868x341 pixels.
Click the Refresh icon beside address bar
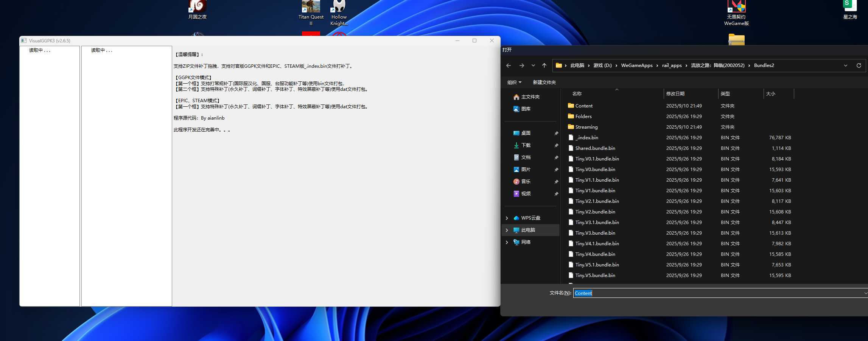coord(859,65)
